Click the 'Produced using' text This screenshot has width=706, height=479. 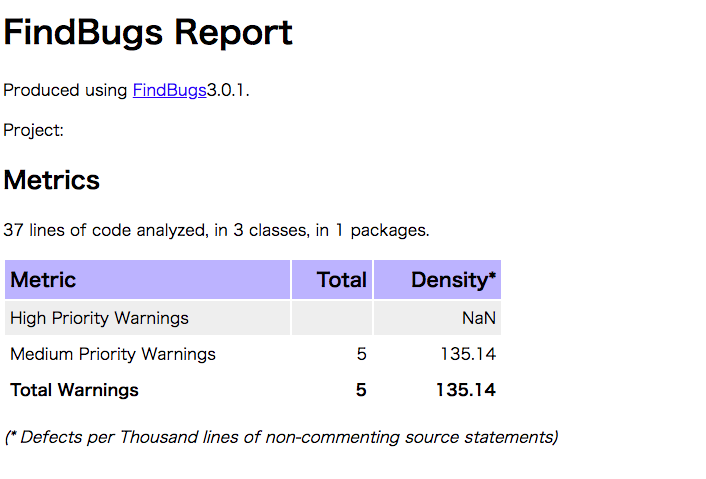66,90
